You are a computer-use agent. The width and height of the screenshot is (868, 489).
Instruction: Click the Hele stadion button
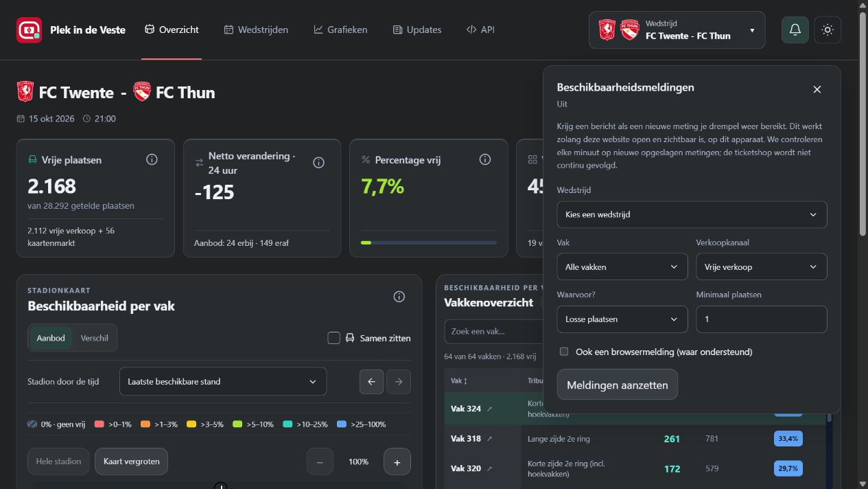pyautogui.click(x=58, y=462)
